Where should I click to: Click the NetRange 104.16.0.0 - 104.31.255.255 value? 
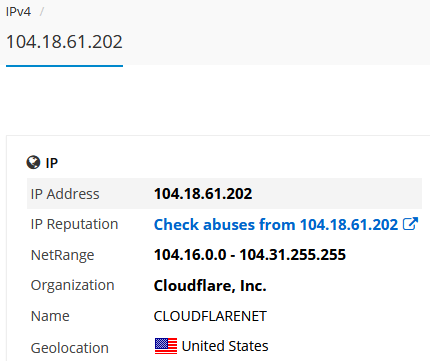pos(250,255)
